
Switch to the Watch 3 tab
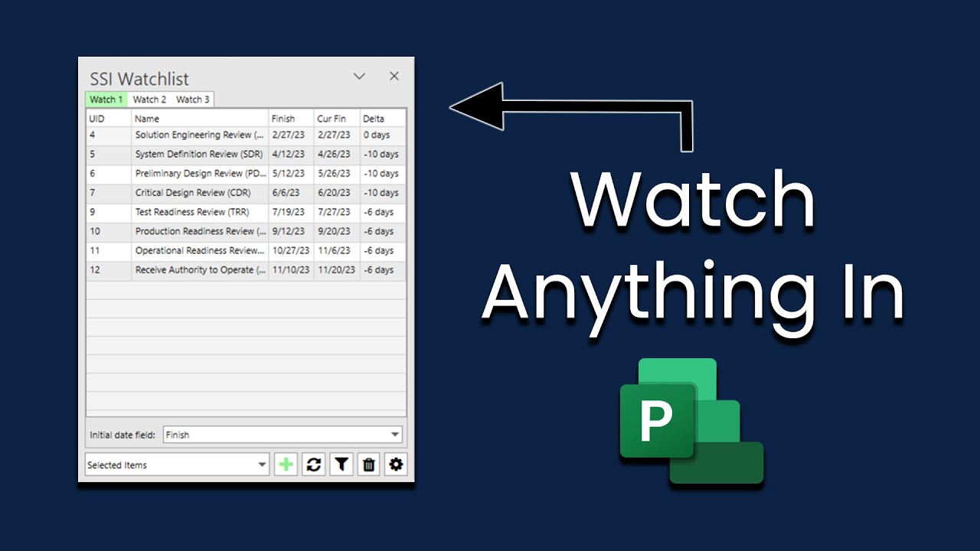192,99
